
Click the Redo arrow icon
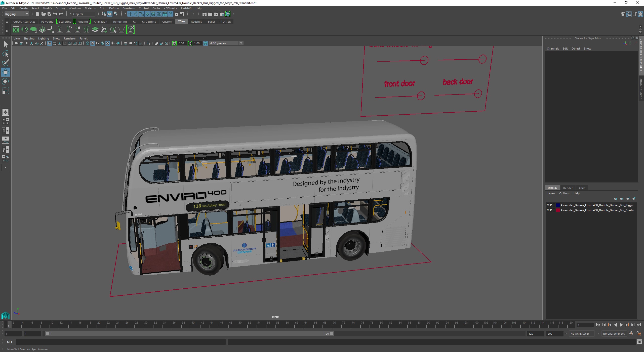61,14
